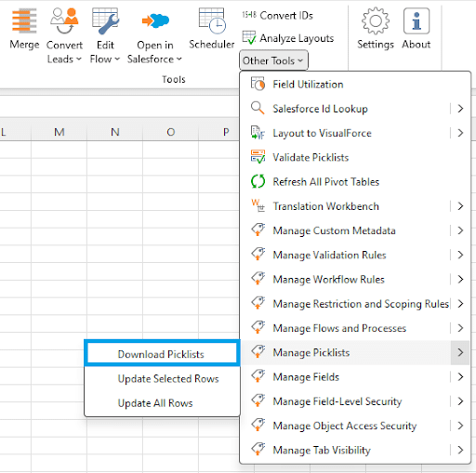Click the Merge tool icon

click(24, 20)
